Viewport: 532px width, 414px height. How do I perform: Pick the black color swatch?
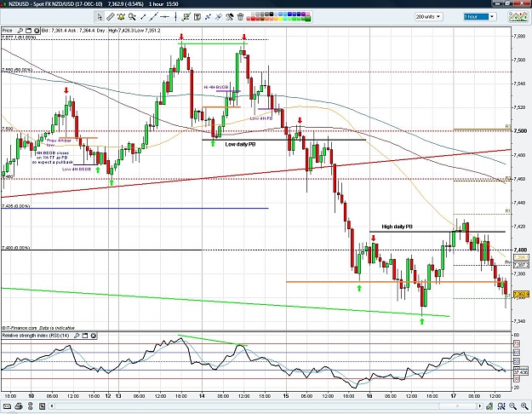pos(271,14)
